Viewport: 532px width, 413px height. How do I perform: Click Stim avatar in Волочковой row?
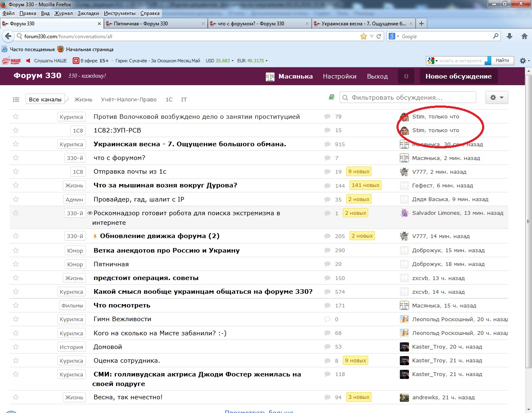[x=404, y=117]
